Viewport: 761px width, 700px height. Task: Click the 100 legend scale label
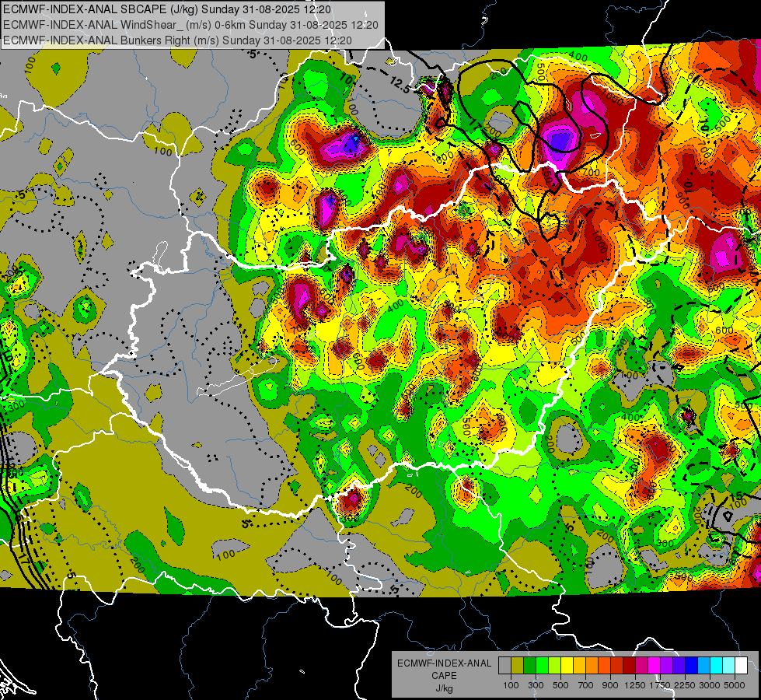(511, 685)
